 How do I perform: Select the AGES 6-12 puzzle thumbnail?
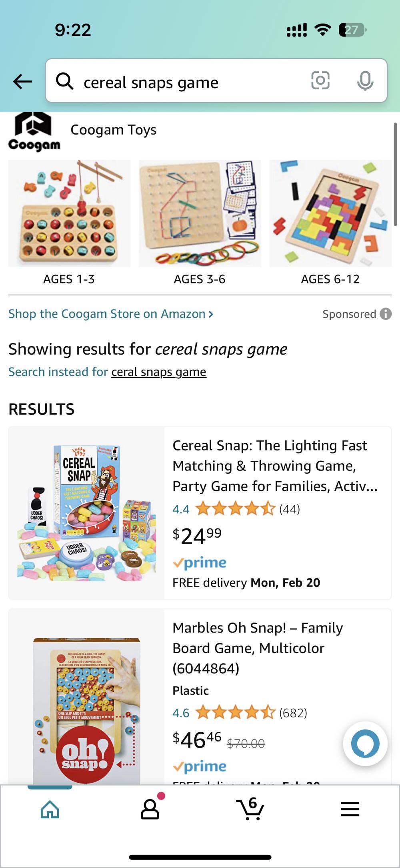tap(330, 214)
